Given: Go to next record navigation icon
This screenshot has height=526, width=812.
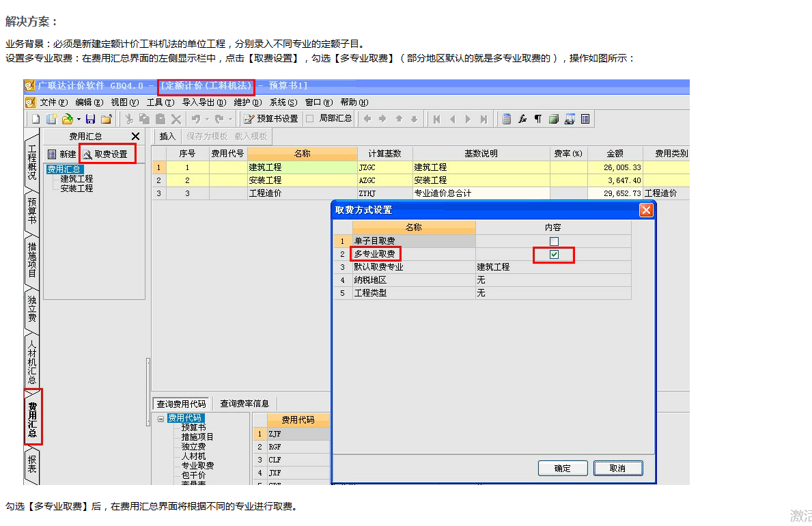Looking at the screenshot, I should (468, 119).
